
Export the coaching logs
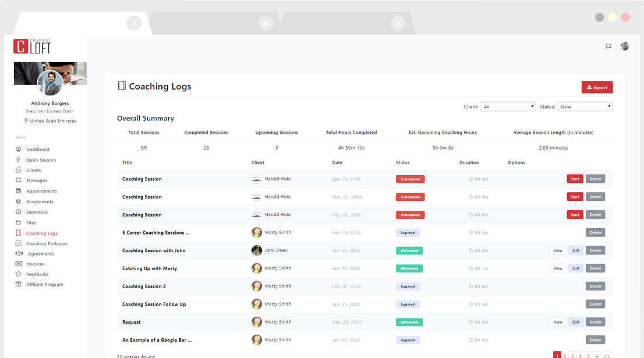[x=597, y=87]
